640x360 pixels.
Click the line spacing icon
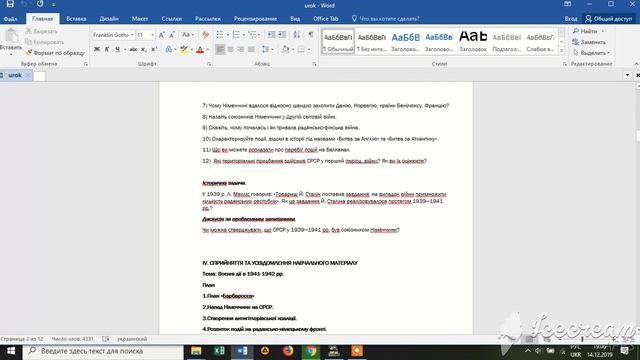[x=266, y=49]
